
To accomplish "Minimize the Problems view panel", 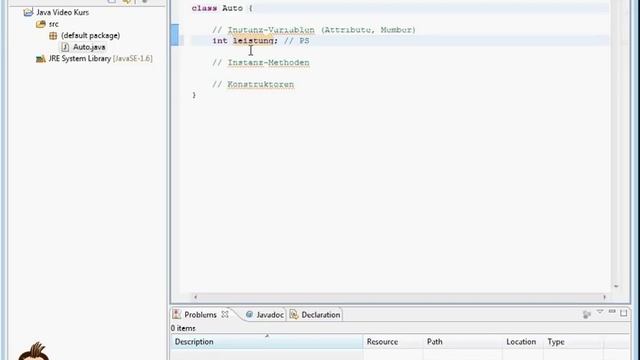I will tap(612, 312).
